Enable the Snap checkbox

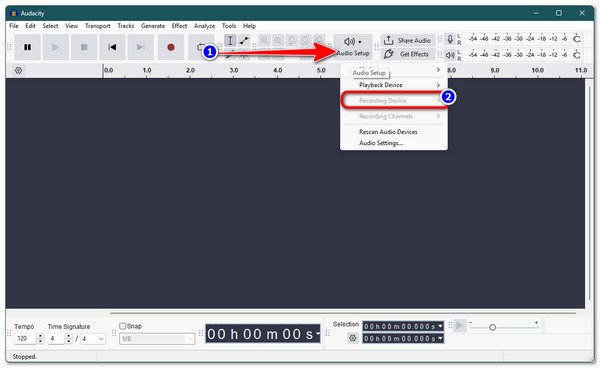(122, 326)
